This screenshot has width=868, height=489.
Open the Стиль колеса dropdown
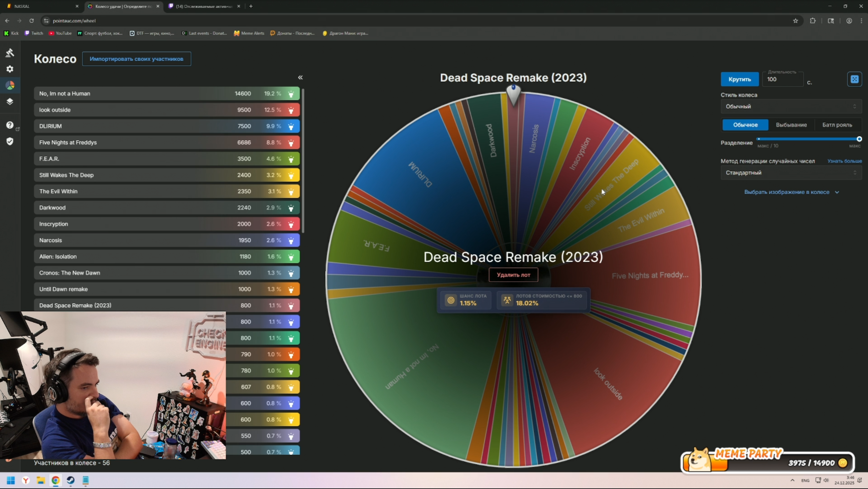tap(791, 106)
